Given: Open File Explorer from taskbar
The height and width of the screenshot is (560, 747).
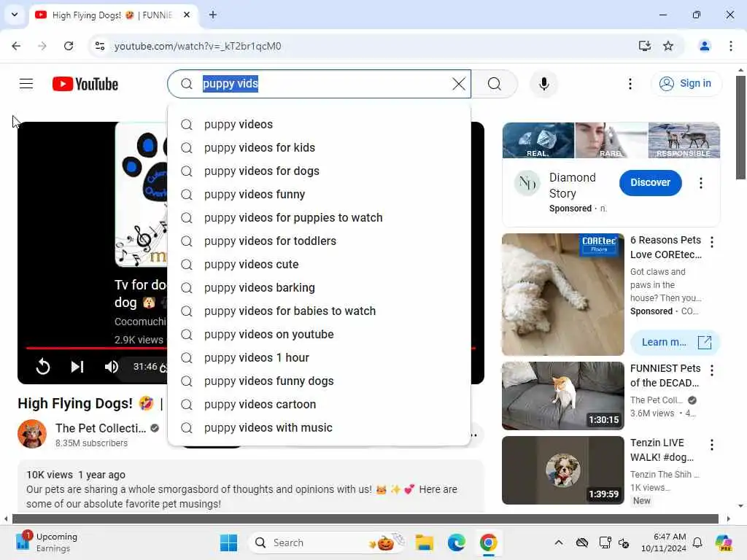Looking at the screenshot, I should [x=424, y=542].
